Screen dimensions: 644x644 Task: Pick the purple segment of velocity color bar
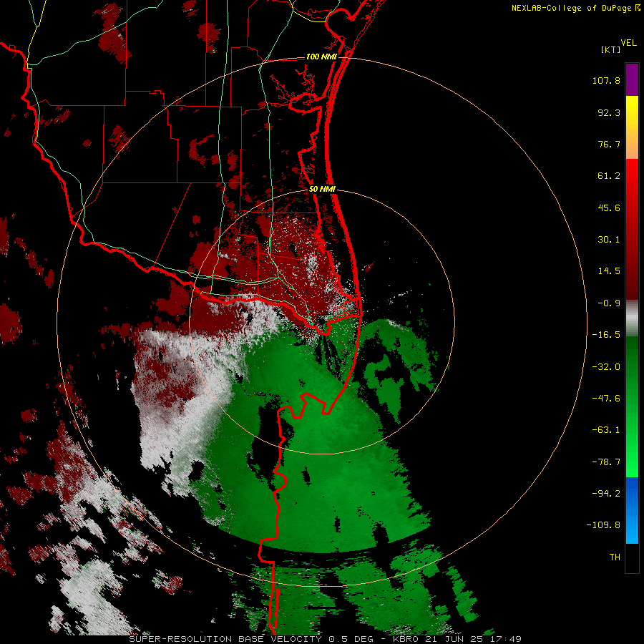coord(632,79)
